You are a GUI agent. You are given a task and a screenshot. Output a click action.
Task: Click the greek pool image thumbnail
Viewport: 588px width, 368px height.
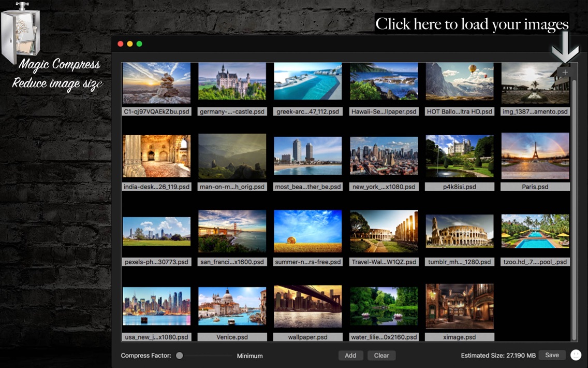(307, 81)
